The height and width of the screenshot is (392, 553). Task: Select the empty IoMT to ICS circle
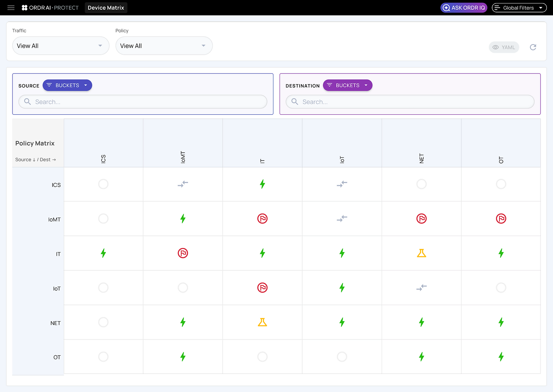point(103,219)
